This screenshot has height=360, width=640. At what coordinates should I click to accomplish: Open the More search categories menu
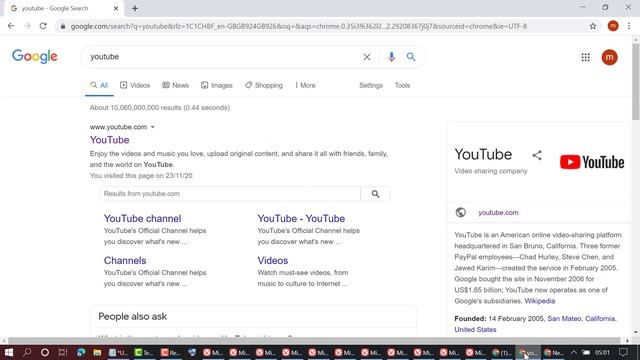click(305, 85)
